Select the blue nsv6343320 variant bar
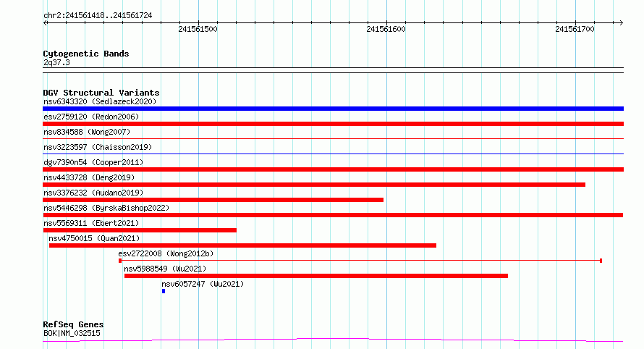This screenshot has height=349, width=644. coord(333,109)
